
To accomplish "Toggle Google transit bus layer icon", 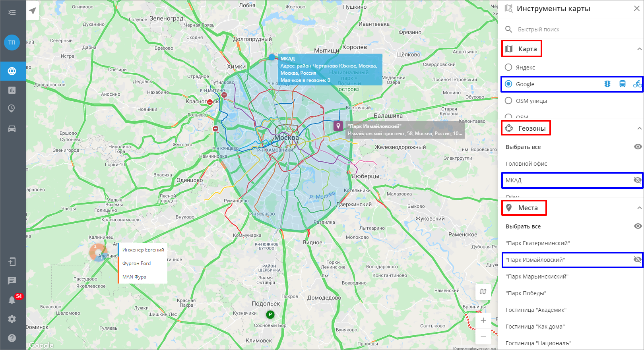I will 623,84.
